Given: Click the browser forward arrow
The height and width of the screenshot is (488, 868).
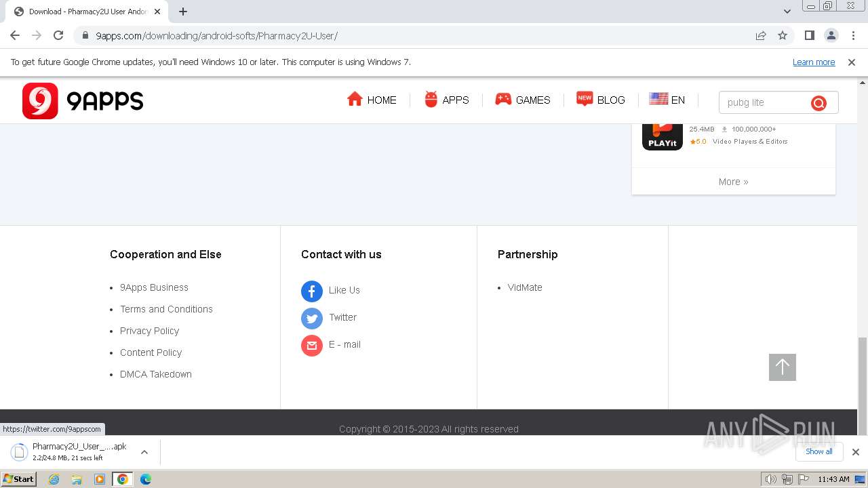Looking at the screenshot, I should click(x=37, y=35).
